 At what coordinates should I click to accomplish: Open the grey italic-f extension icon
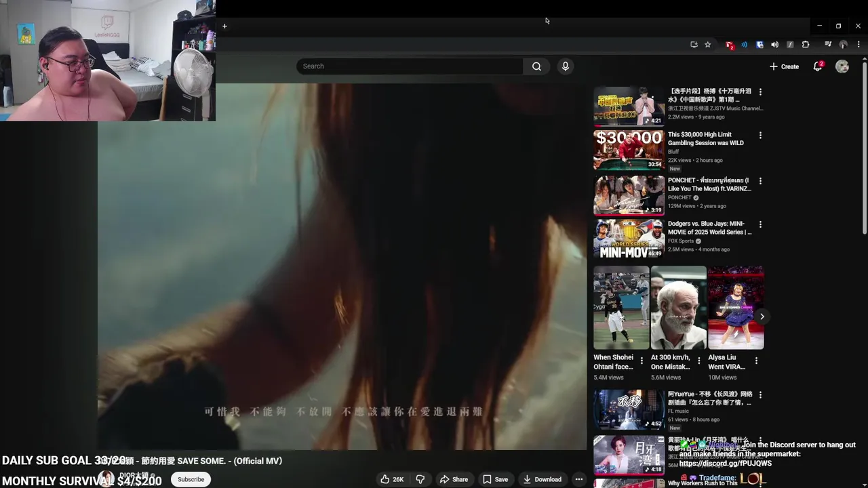790,45
